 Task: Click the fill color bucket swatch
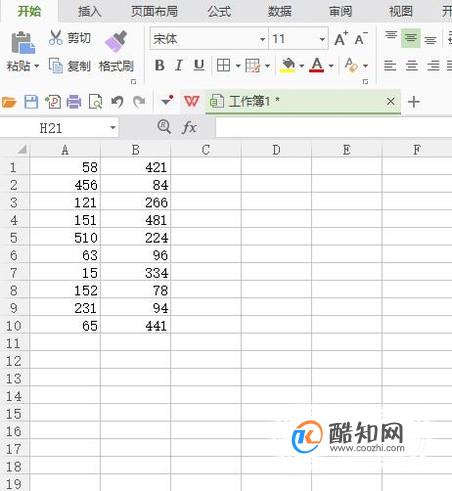pyautogui.click(x=288, y=65)
